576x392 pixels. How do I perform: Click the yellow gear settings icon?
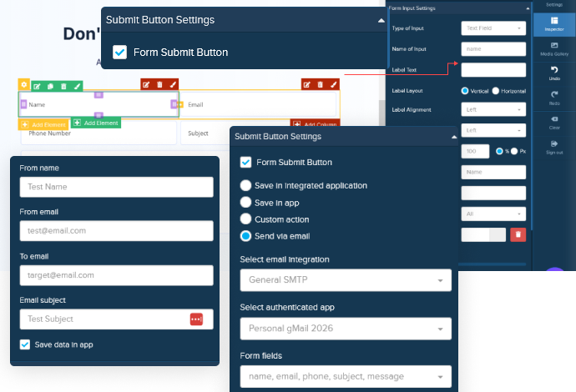coord(23,85)
